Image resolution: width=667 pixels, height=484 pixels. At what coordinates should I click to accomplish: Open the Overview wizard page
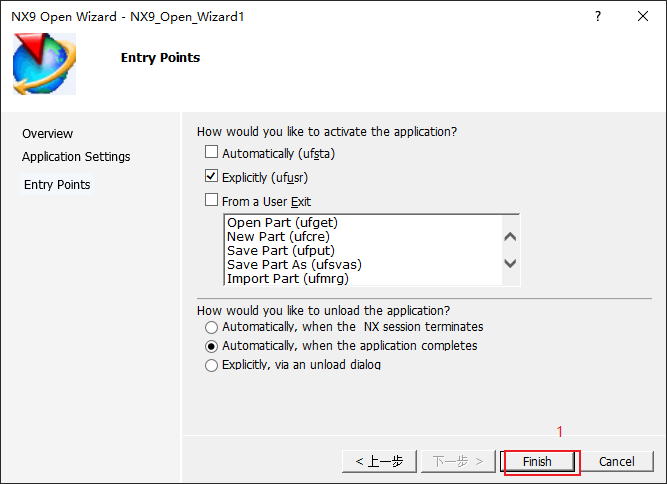point(48,134)
